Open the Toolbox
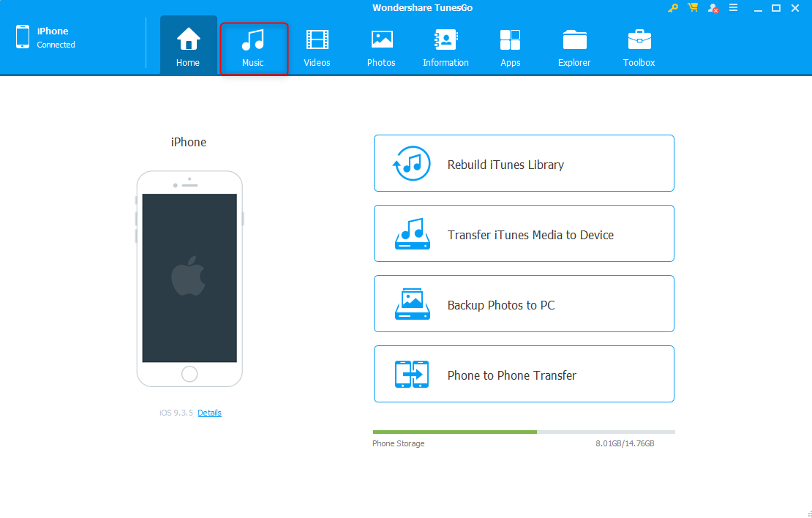The image size is (812, 518). [x=639, y=48]
